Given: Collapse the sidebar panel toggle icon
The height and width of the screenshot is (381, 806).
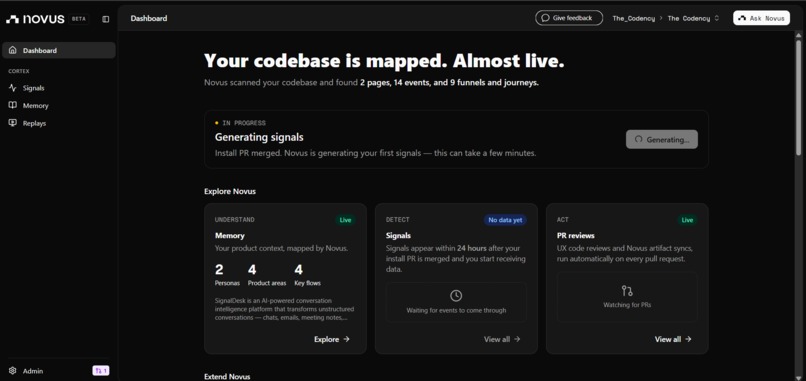Looking at the screenshot, I should [105, 19].
